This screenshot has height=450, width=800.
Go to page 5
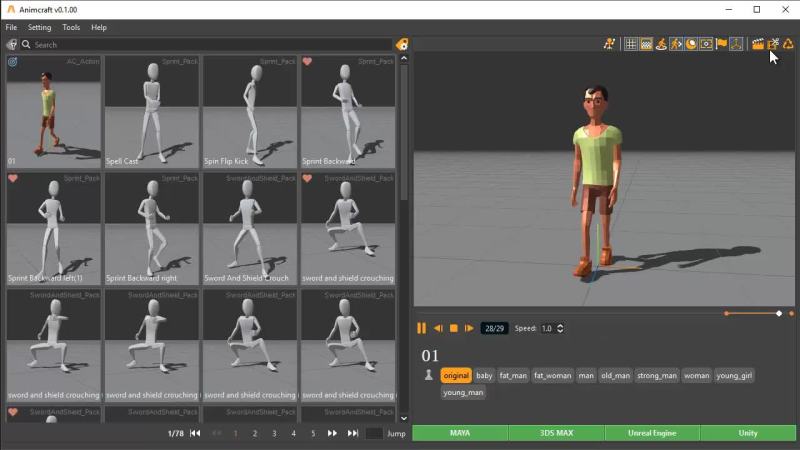click(313, 433)
